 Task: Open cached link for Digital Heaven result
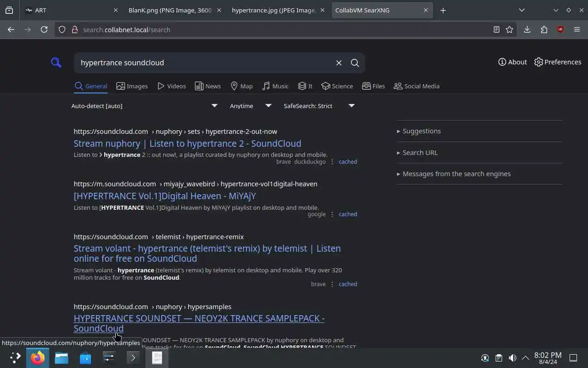(348, 214)
